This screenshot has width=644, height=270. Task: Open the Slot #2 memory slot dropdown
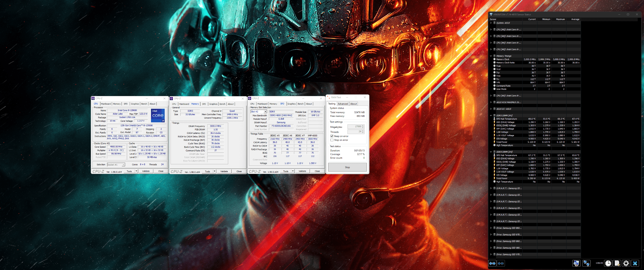point(265,112)
